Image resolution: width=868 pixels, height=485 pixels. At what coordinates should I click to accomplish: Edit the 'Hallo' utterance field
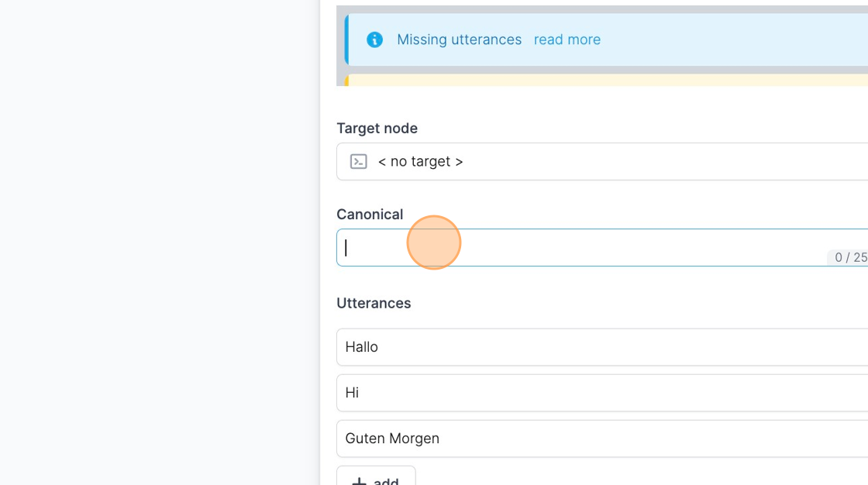[x=602, y=347]
